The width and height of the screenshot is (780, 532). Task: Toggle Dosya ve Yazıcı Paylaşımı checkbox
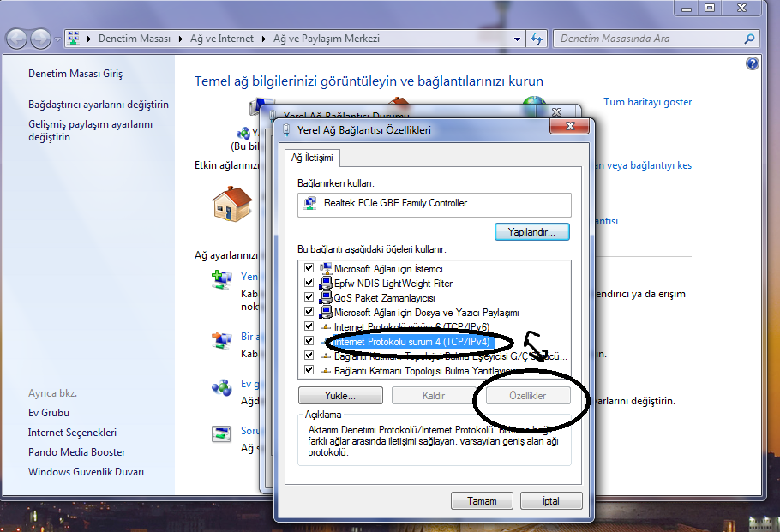coord(309,312)
